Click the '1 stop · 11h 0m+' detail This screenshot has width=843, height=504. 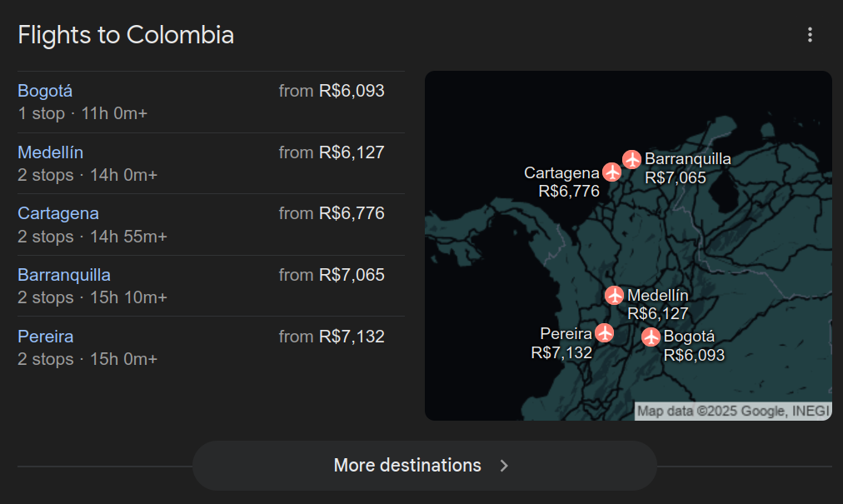coord(82,113)
